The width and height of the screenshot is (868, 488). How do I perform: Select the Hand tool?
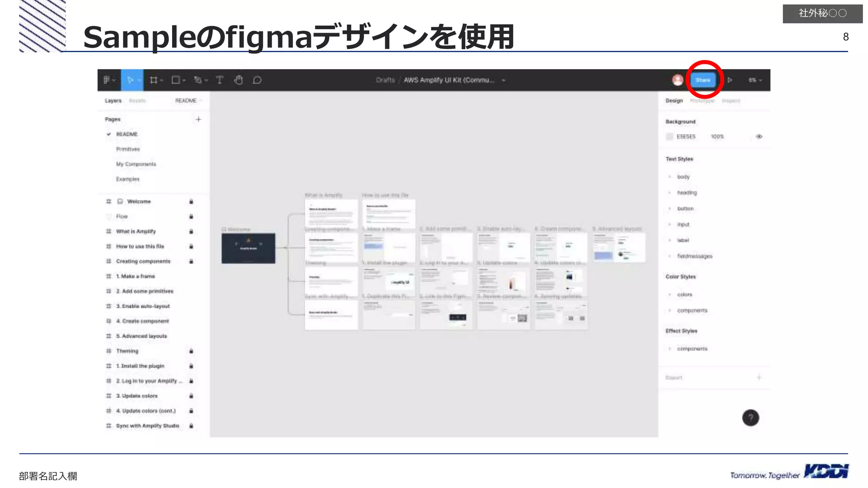click(x=239, y=80)
